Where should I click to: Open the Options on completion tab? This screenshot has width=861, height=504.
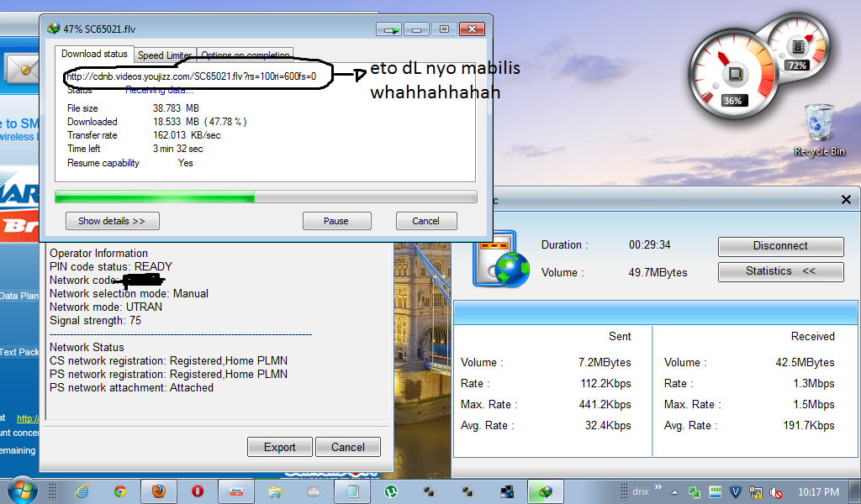point(245,55)
